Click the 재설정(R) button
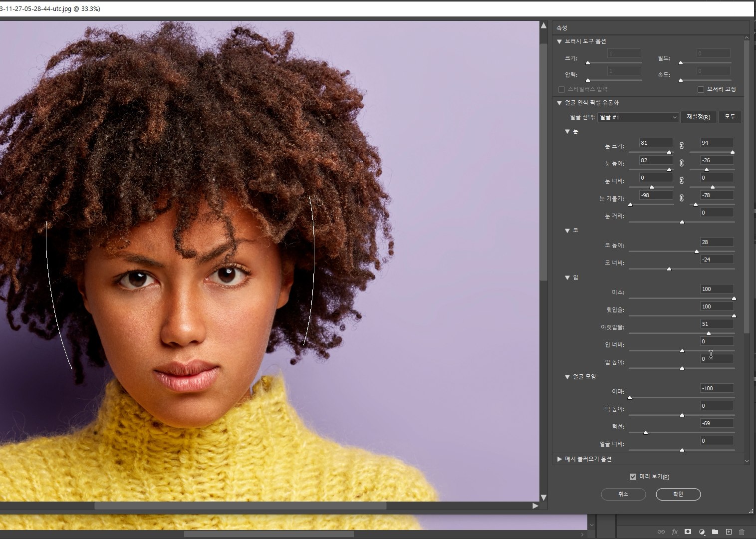Viewport: 756px width, 539px height. point(698,117)
